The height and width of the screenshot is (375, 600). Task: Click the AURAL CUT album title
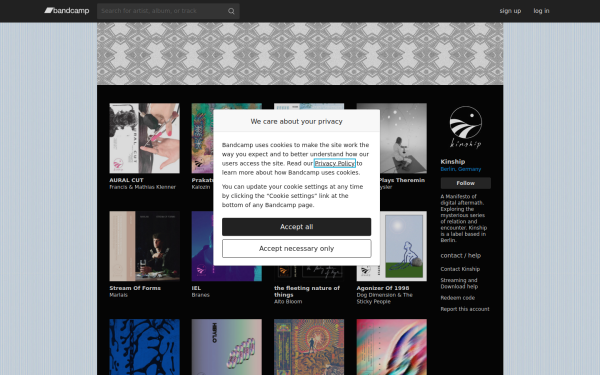pos(126,180)
